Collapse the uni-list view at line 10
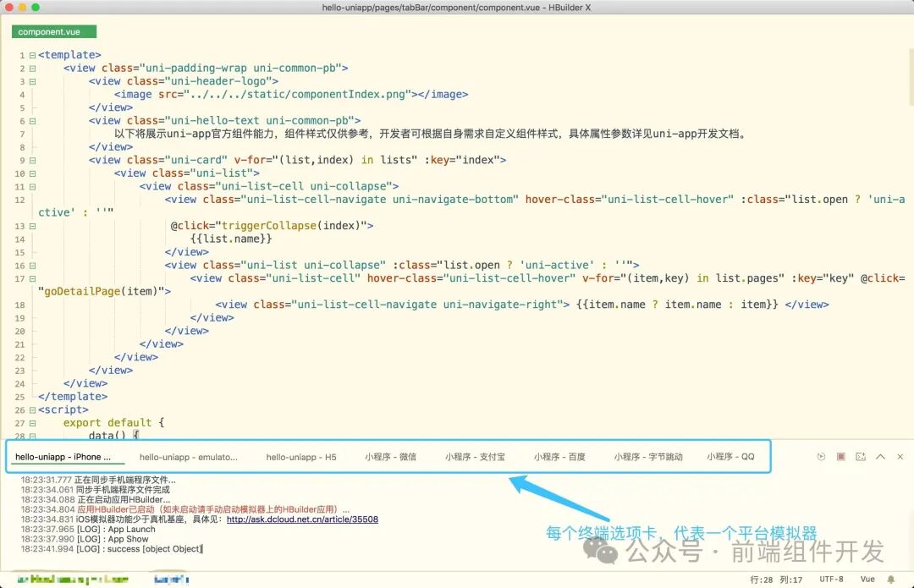Image resolution: width=914 pixels, height=588 pixels. click(x=33, y=173)
